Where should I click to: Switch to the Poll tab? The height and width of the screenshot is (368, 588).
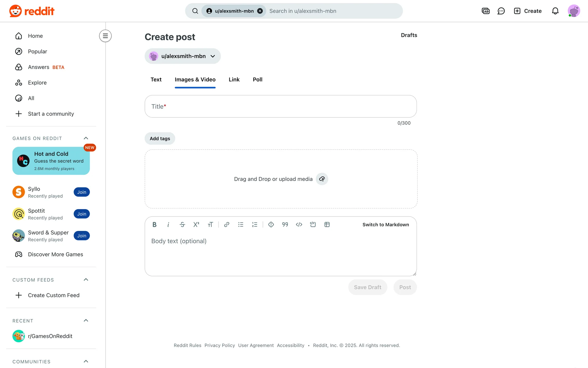pyautogui.click(x=258, y=80)
